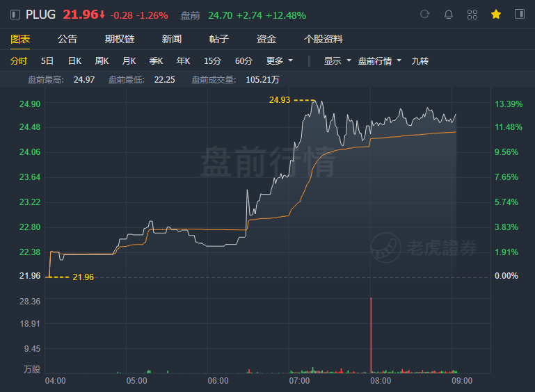Click the 盘前最低 value 22.25
The image size is (535, 392).
pyautogui.click(x=164, y=80)
